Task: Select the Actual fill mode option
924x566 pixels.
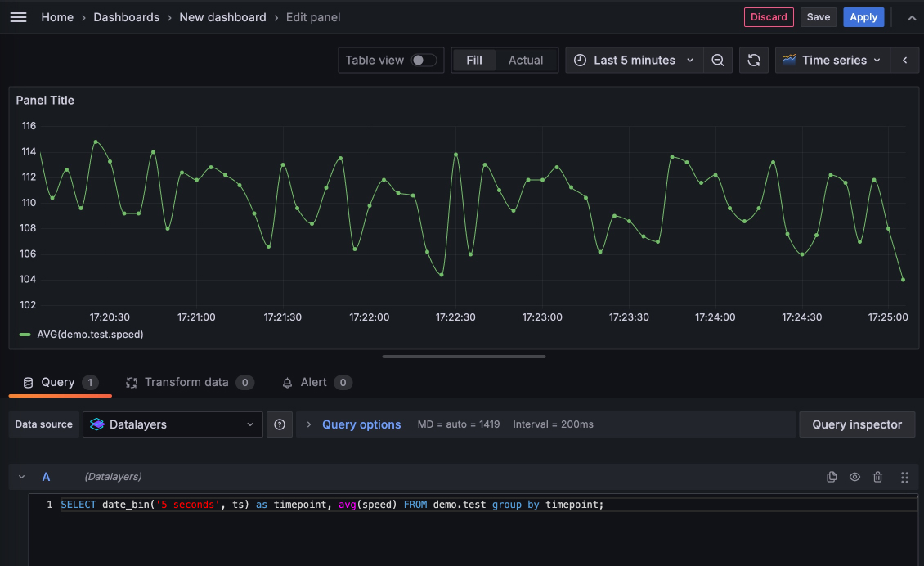Action: [526, 60]
